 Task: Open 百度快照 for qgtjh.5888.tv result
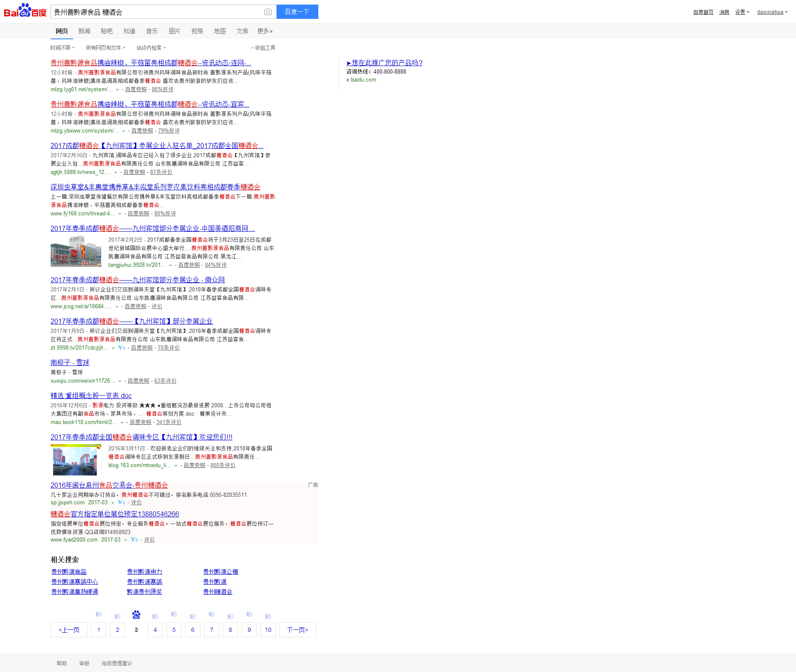click(134, 172)
